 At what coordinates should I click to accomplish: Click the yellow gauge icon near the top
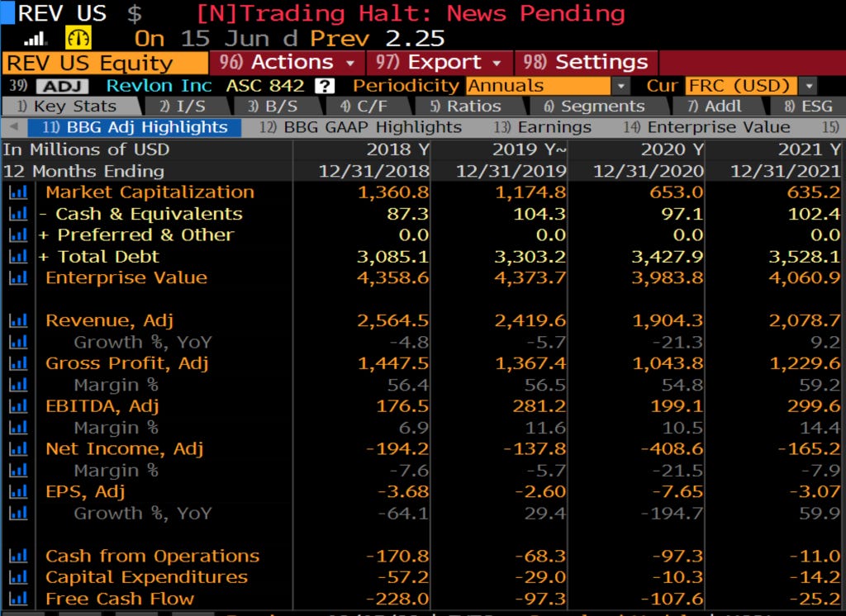pos(78,38)
